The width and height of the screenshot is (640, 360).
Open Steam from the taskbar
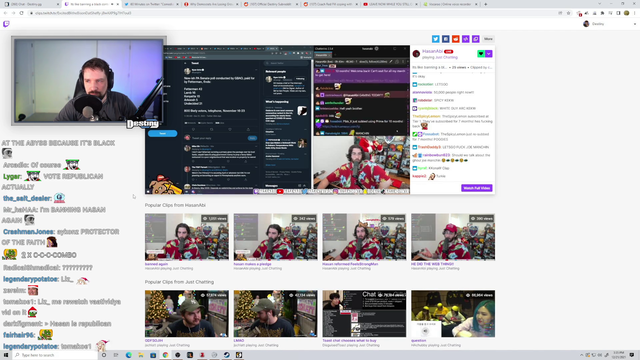point(227,355)
